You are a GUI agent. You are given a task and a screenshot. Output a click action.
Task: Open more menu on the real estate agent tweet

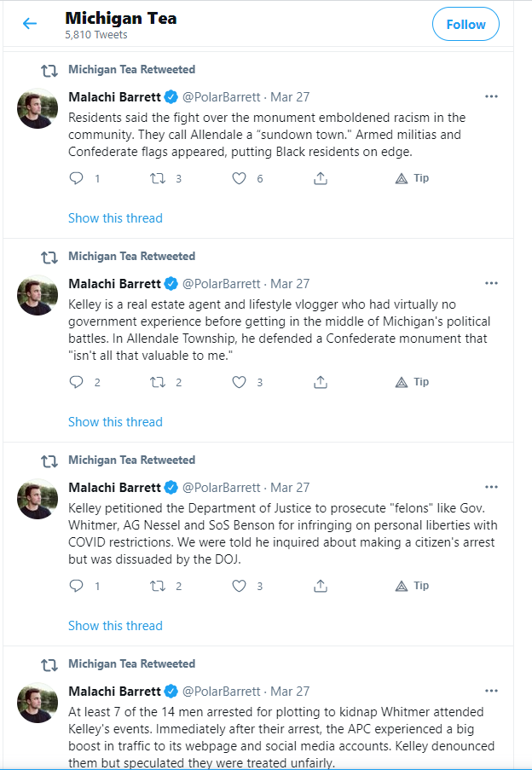491,283
